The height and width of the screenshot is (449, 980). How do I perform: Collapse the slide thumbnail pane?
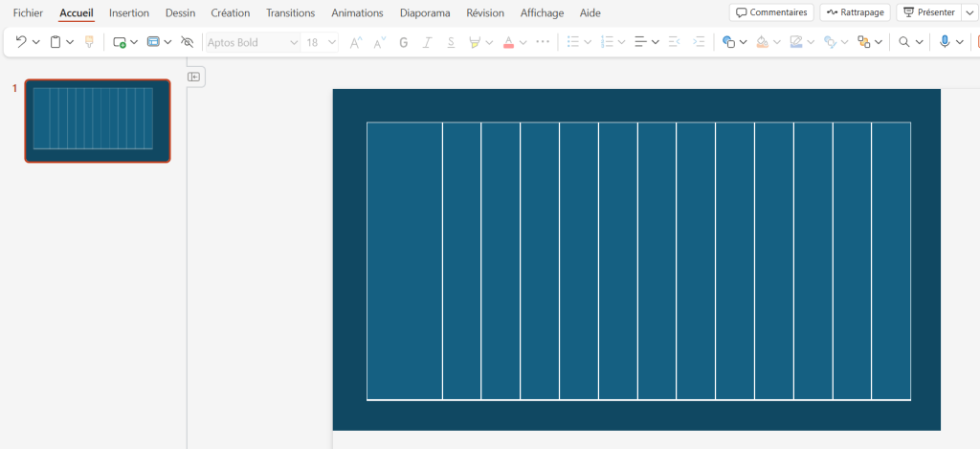[193, 77]
